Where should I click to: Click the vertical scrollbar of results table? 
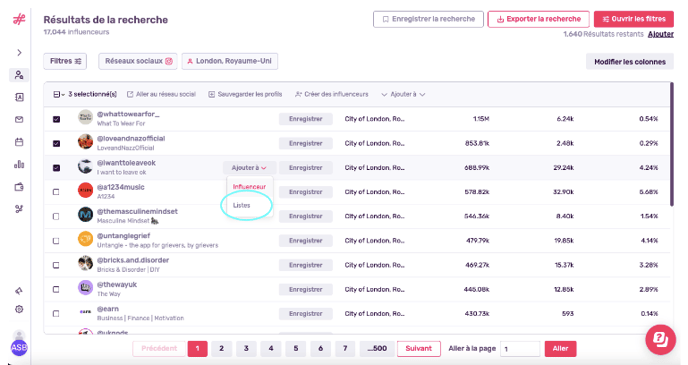pos(671,145)
